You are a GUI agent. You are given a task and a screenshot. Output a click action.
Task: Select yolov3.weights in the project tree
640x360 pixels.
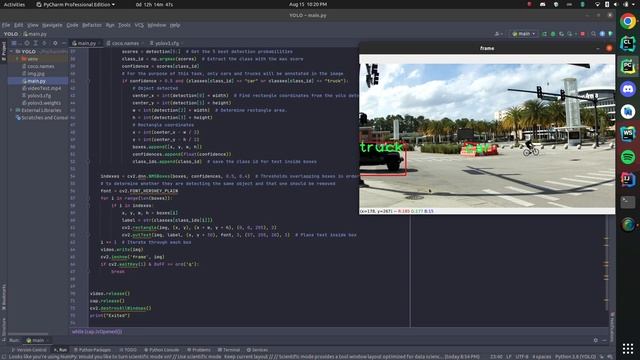(44, 103)
